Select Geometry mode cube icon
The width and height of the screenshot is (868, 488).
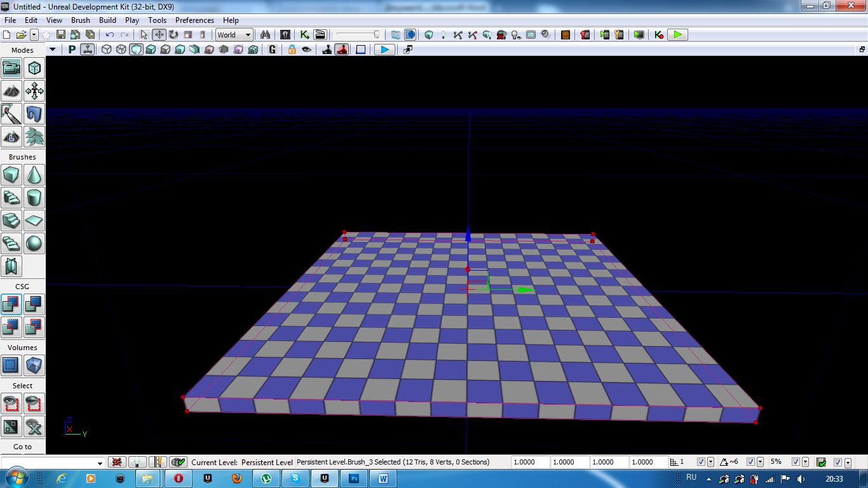34,68
